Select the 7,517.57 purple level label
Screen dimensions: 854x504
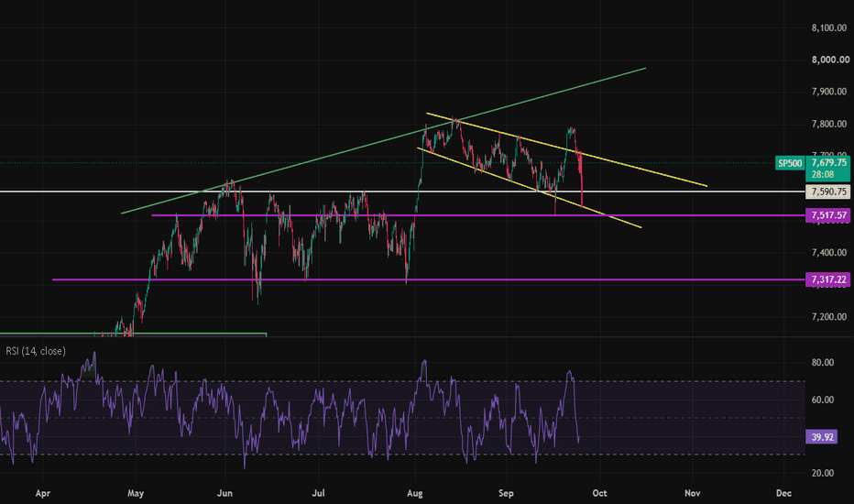[827, 215]
